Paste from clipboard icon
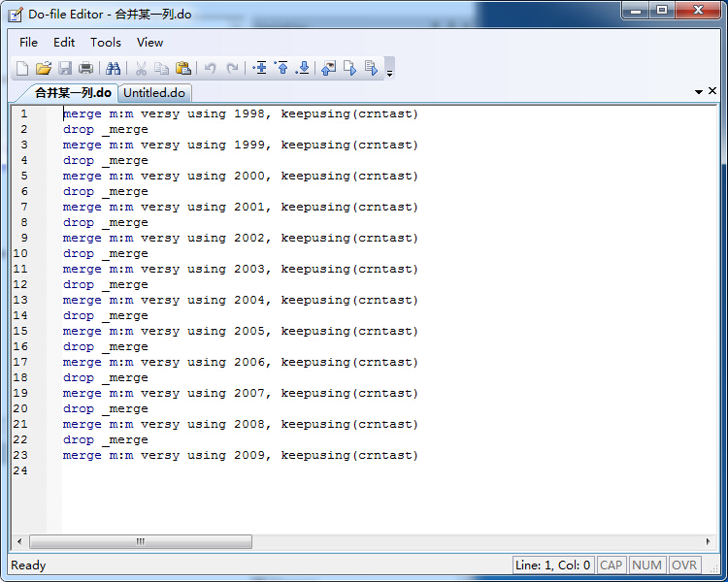 coord(183,68)
